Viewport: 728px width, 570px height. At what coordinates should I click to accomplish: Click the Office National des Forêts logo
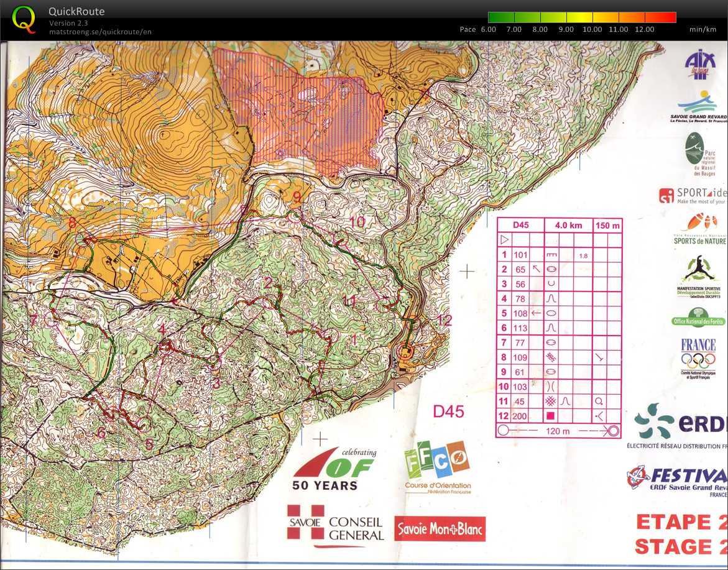click(x=698, y=318)
